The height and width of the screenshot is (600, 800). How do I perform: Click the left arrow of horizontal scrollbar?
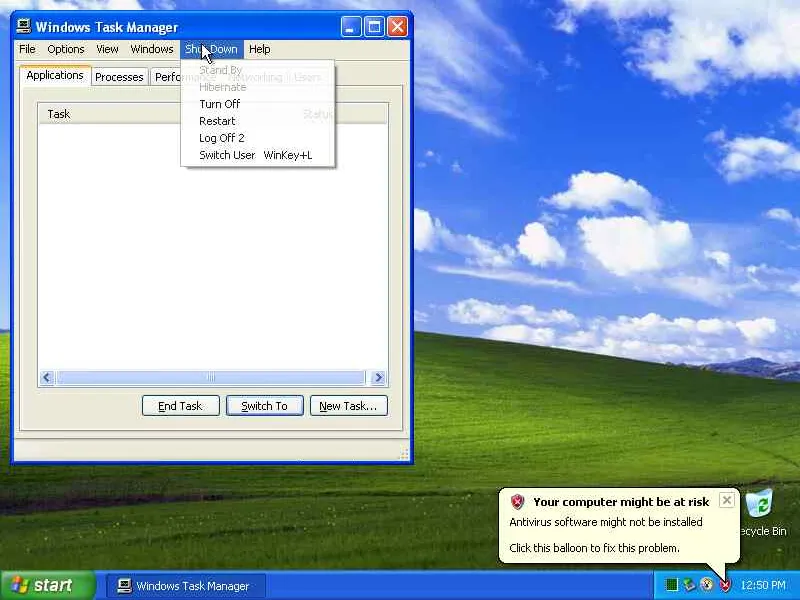(x=47, y=378)
